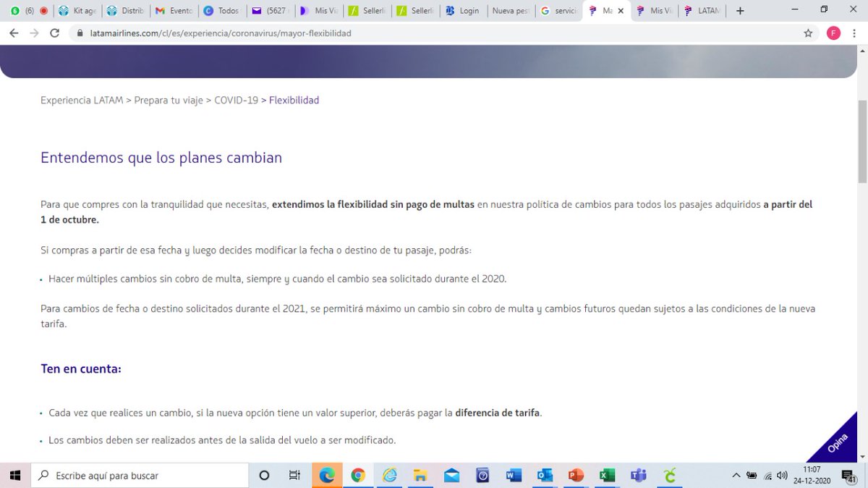Image resolution: width=868 pixels, height=488 pixels.
Task: Open File Explorer from taskbar
Action: pos(420,475)
